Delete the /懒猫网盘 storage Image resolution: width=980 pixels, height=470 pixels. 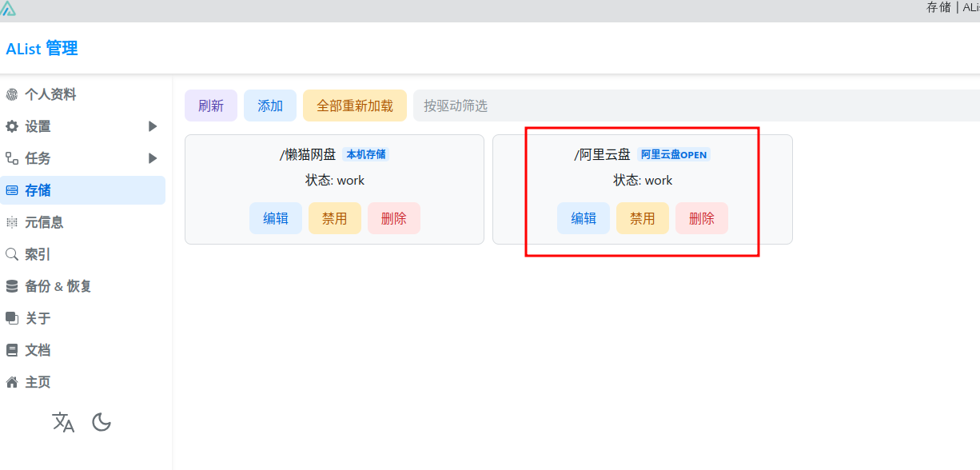coord(394,218)
